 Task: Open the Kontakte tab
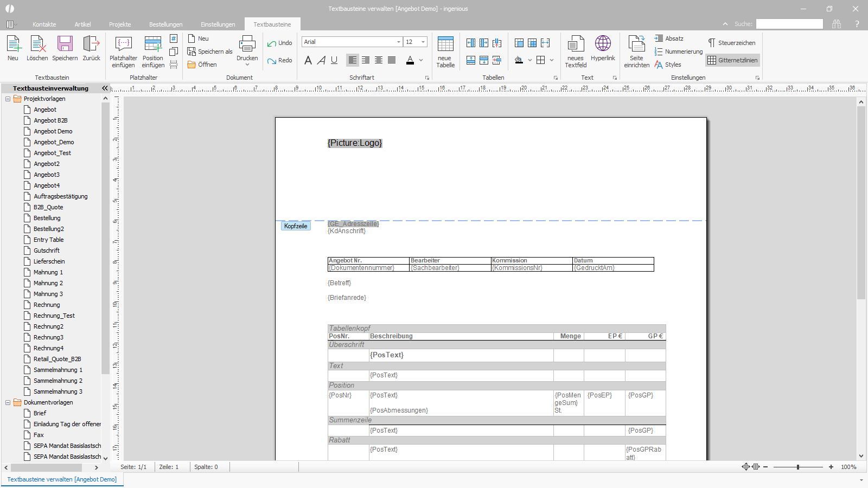pos(44,24)
